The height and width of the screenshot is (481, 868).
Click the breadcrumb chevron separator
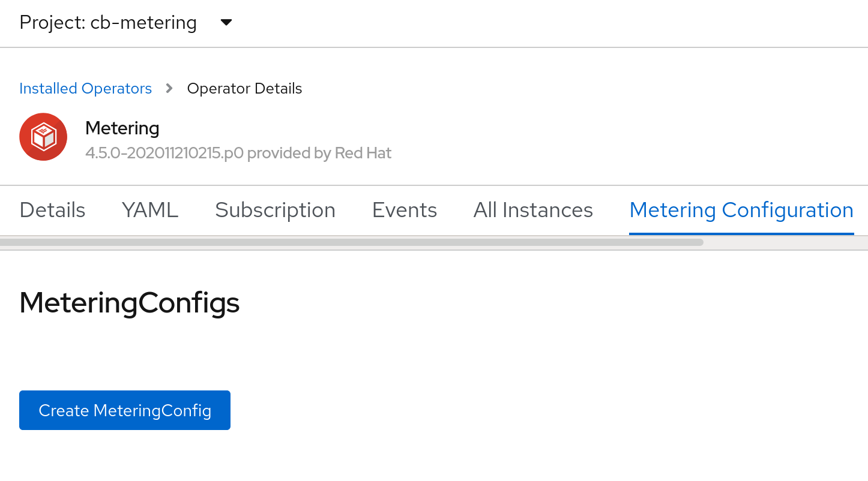[169, 89]
